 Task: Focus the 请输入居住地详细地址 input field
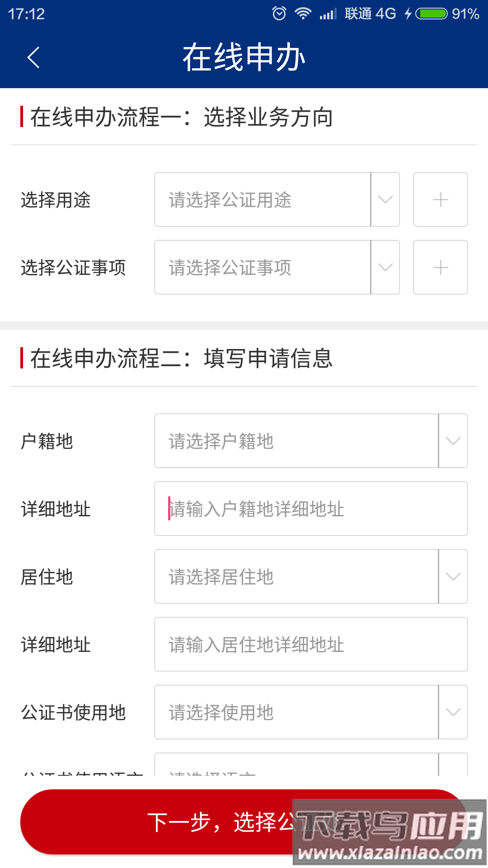311,644
